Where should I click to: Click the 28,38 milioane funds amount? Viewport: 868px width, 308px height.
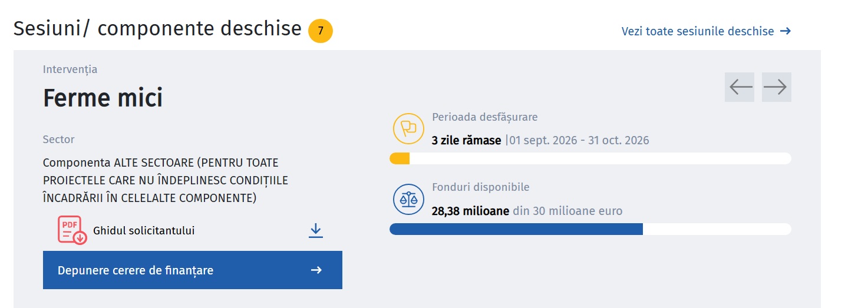pos(470,211)
